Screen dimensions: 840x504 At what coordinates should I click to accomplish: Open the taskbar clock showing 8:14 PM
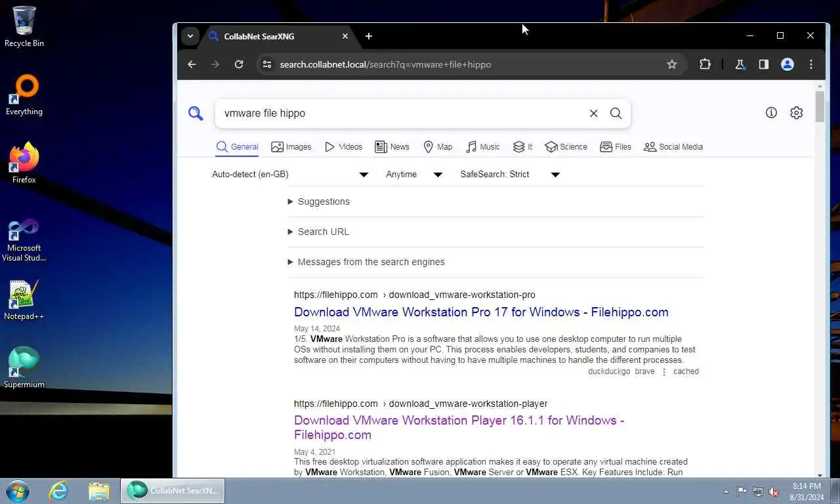807,492
